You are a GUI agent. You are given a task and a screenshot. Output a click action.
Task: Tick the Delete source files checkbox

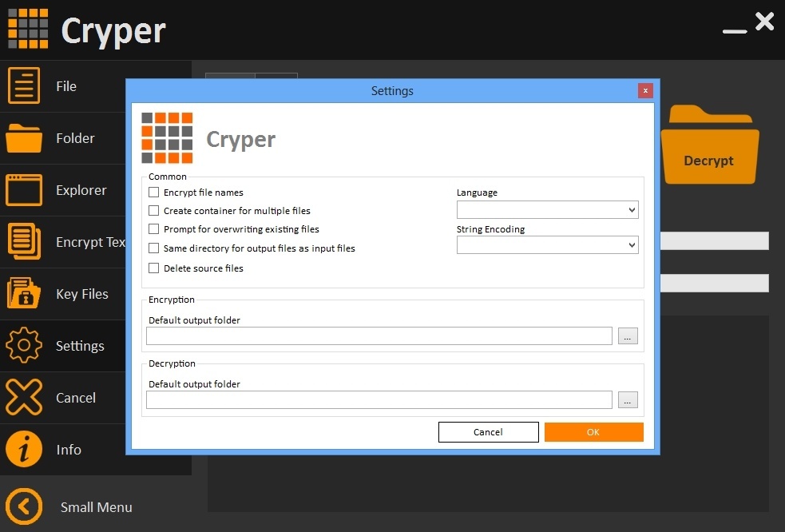pyautogui.click(x=153, y=268)
